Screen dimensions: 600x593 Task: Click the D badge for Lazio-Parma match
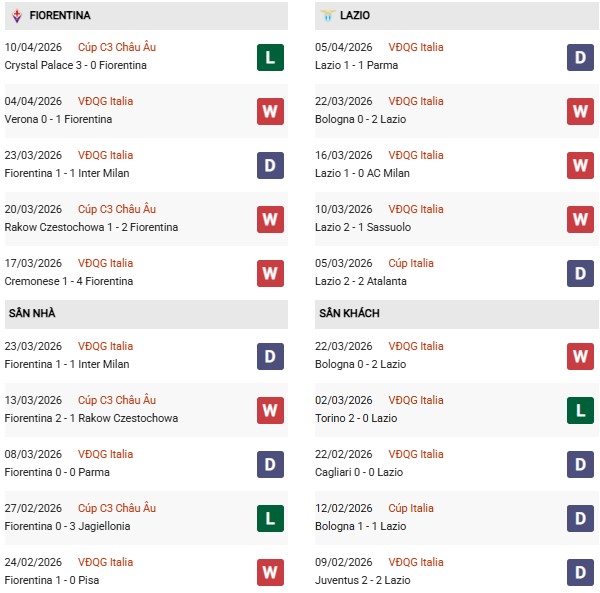(581, 57)
